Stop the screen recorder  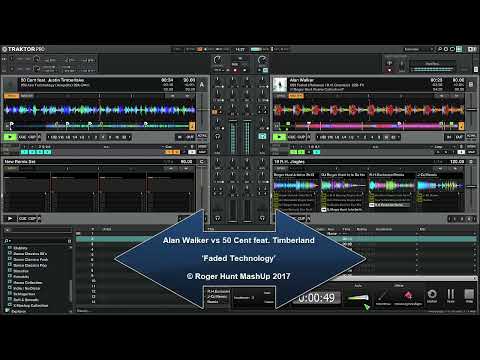[469, 295]
